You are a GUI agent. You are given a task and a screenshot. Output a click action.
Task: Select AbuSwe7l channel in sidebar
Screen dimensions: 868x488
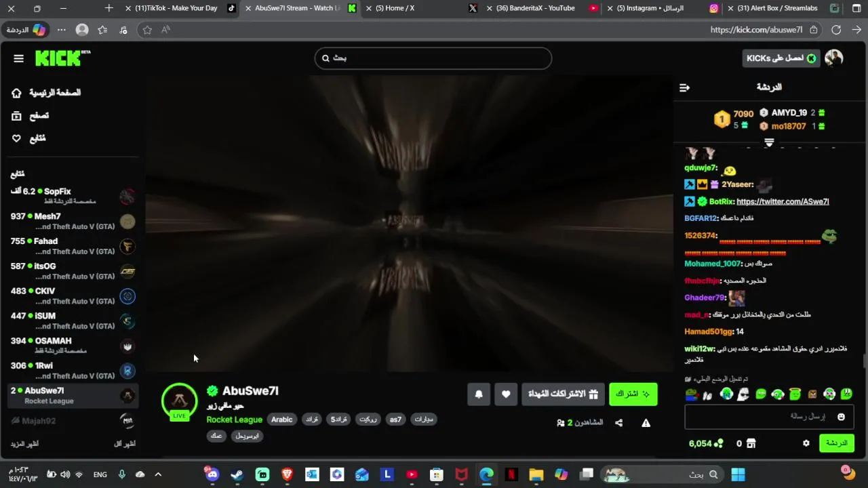(x=73, y=396)
